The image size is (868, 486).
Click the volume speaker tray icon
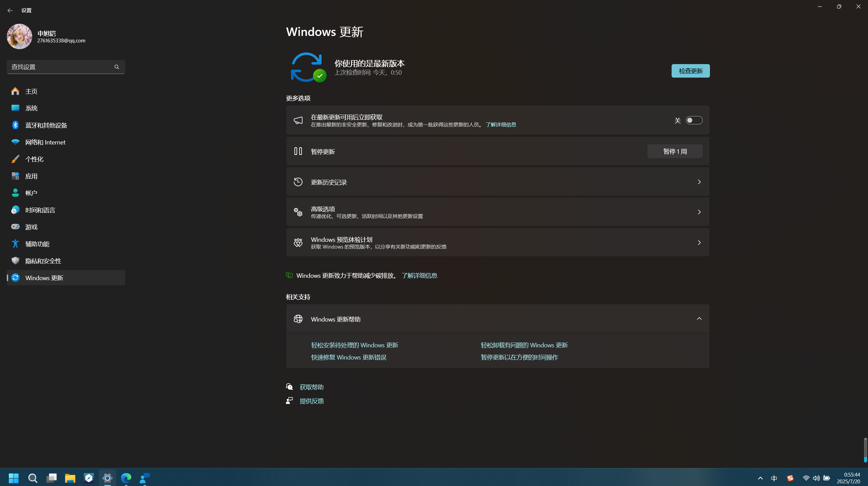(816, 478)
